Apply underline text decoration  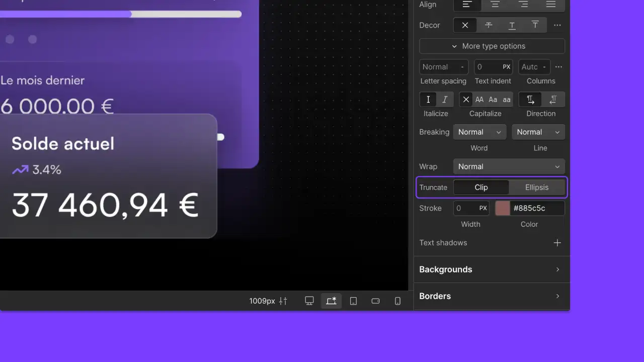click(x=512, y=25)
